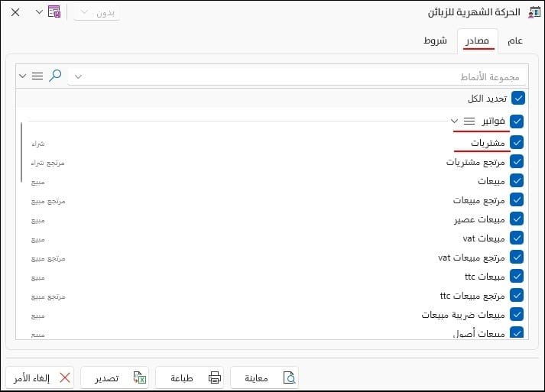Collapse the فواتير group chevron
The height and width of the screenshot is (392, 545).
[x=454, y=121]
